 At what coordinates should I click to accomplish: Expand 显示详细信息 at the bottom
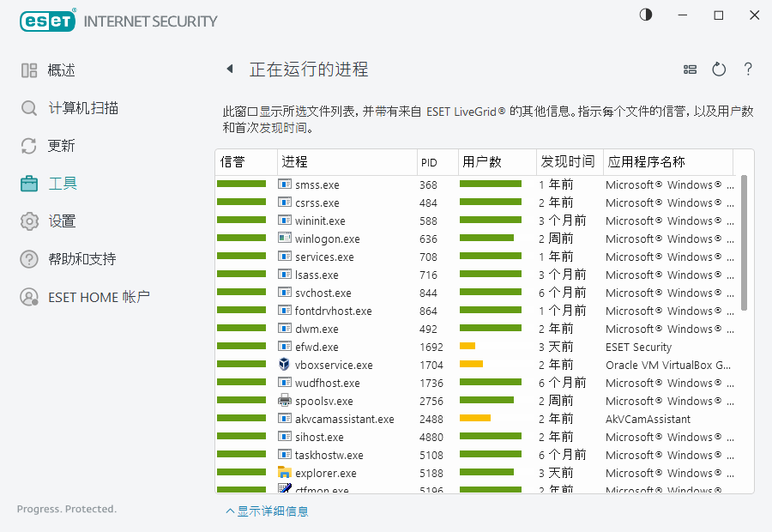click(267, 511)
